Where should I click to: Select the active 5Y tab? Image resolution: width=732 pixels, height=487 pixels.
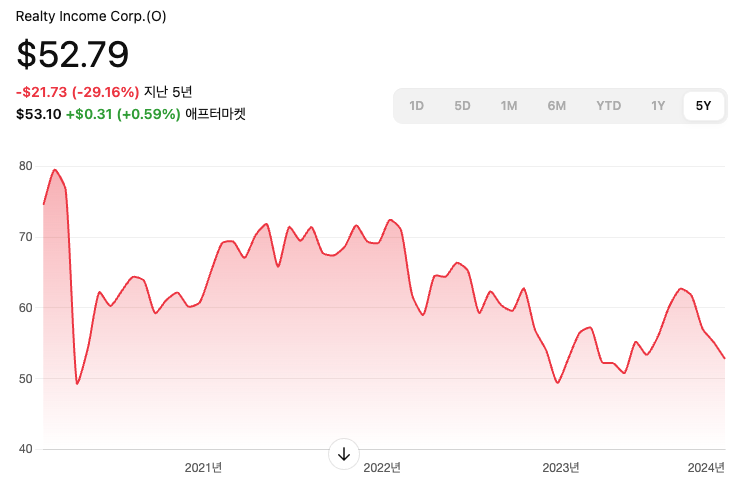click(703, 106)
